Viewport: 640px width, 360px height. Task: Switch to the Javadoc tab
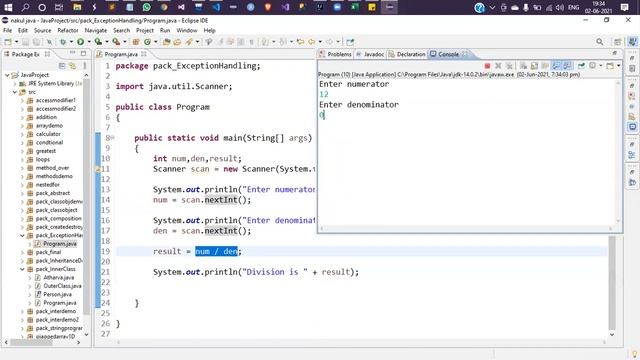coord(370,54)
